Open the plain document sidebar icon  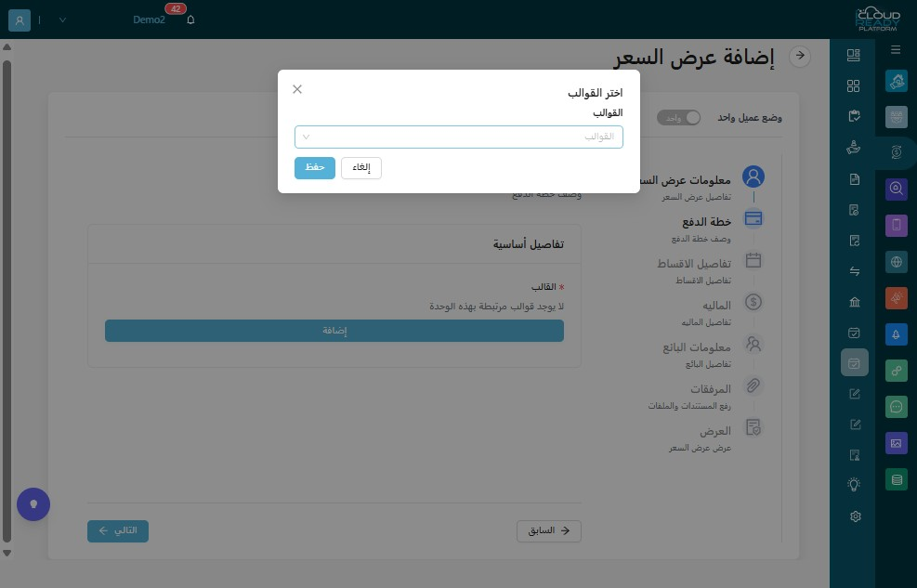click(x=854, y=179)
